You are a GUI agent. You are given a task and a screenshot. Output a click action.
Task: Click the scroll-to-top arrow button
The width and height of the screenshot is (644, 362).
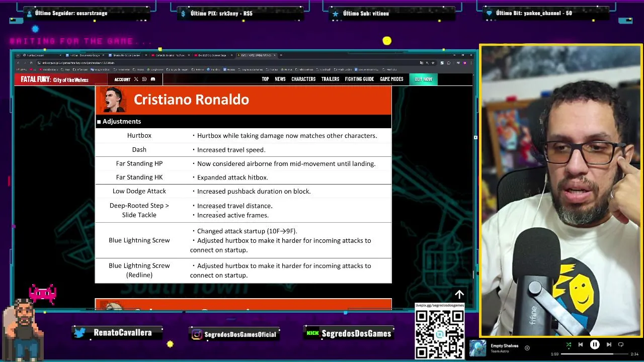[x=459, y=295]
